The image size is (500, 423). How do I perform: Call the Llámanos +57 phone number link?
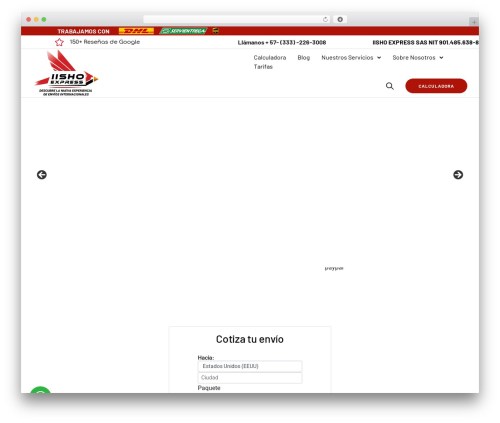282,42
